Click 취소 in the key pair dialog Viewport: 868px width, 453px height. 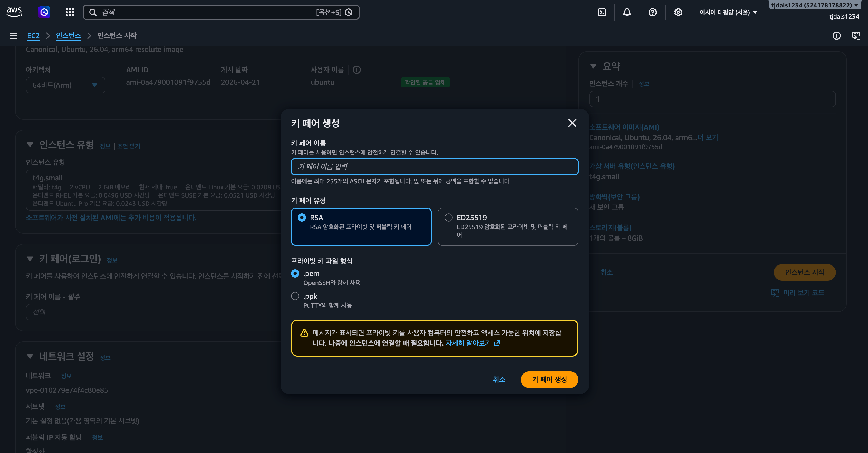[x=499, y=379]
